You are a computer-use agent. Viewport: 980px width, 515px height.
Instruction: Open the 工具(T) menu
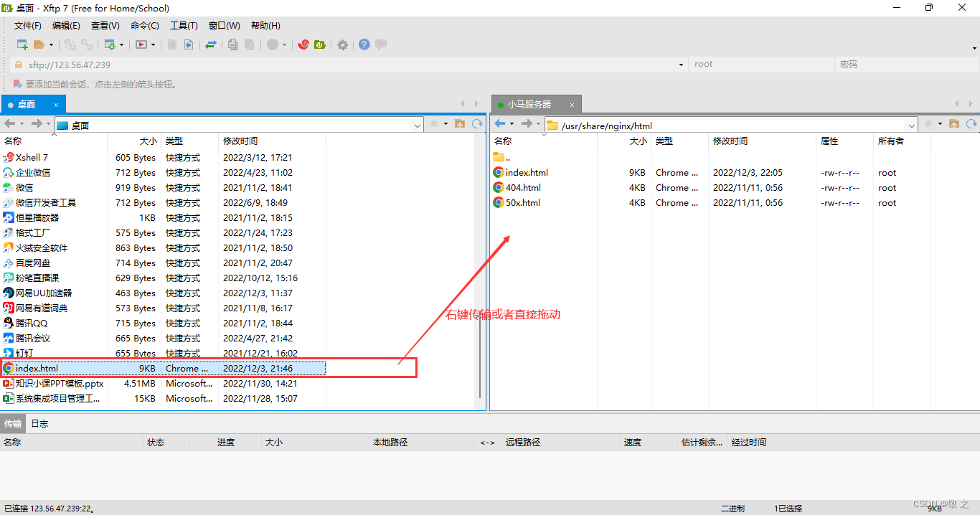click(x=184, y=26)
